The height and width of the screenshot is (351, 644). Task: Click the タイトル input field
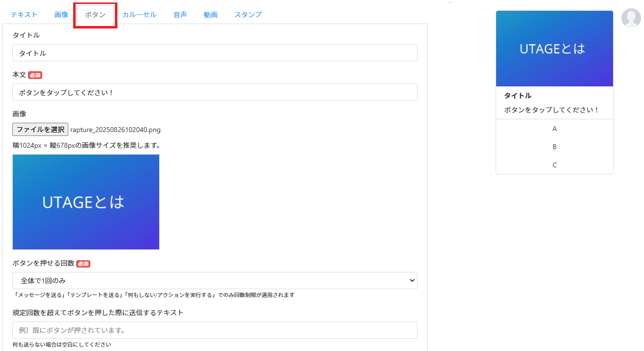coord(215,53)
